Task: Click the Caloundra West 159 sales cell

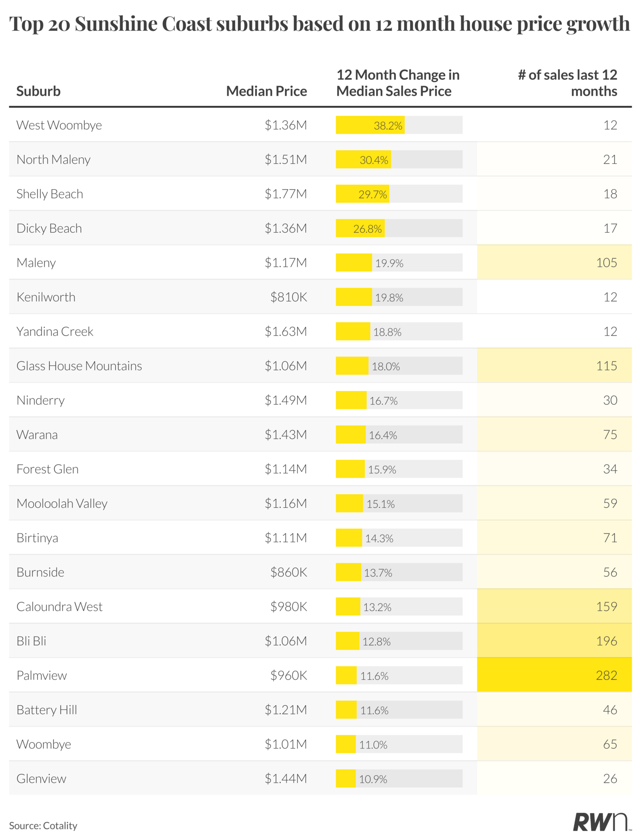Action: [554, 606]
